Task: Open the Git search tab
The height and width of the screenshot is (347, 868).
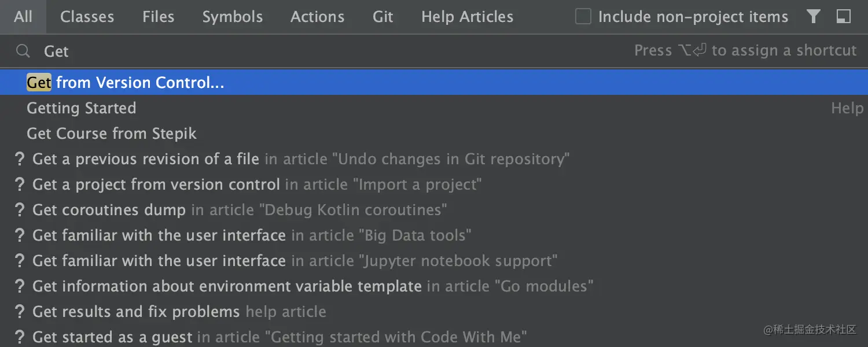Action: pyautogui.click(x=382, y=17)
